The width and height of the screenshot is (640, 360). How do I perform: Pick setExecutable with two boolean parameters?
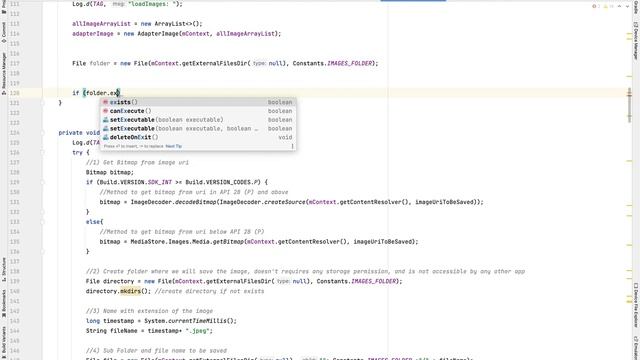click(x=198, y=129)
